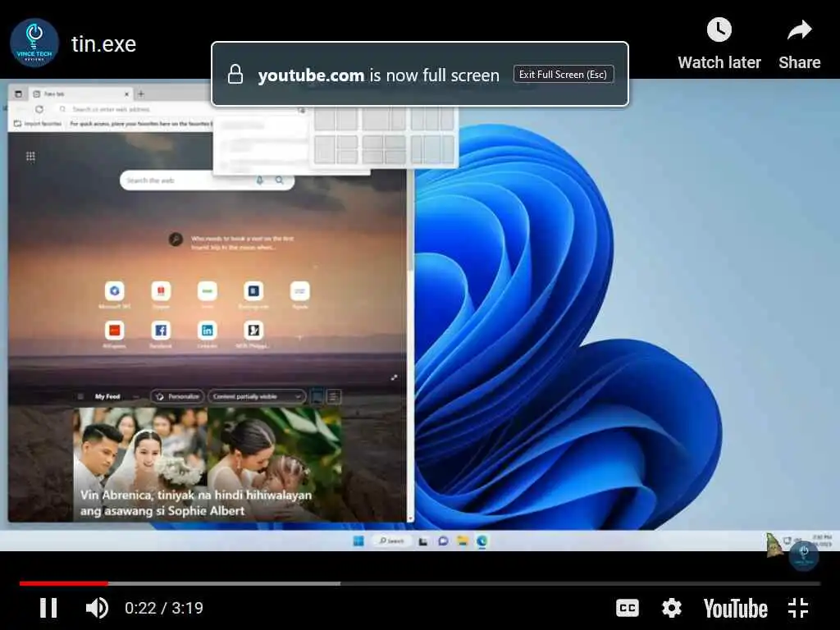Viewport: 840px width, 630px height.
Task: Open the Vince Tech channel avatar
Action: [x=34, y=43]
